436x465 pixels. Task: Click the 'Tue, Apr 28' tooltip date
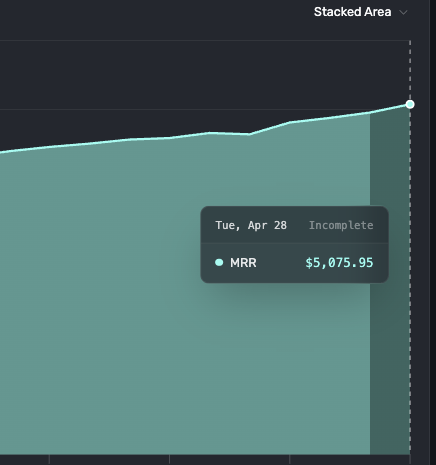click(x=251, y=225)
